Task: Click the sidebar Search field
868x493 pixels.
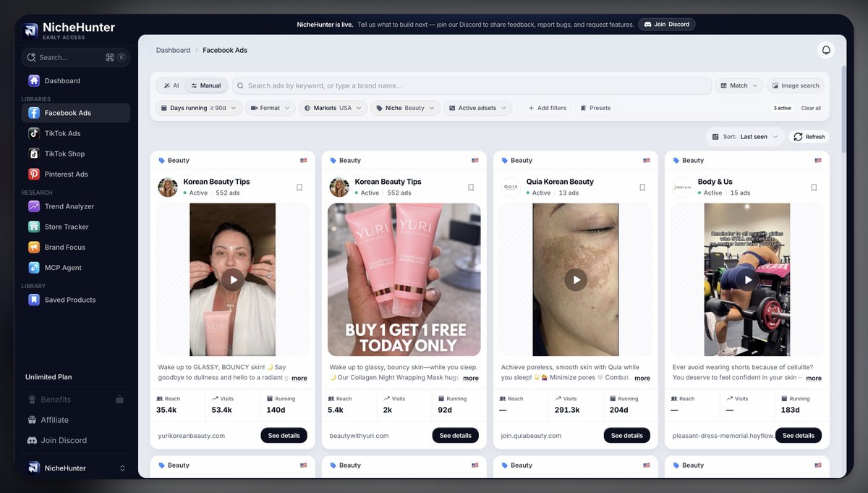Action: coord(76,57)
